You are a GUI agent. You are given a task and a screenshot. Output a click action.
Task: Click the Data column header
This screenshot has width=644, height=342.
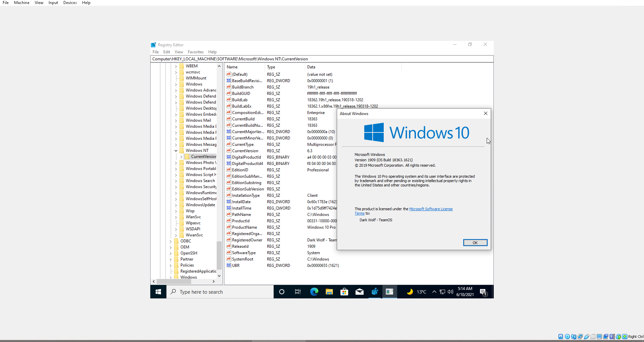pyautogui.click(x=353, y=67)
